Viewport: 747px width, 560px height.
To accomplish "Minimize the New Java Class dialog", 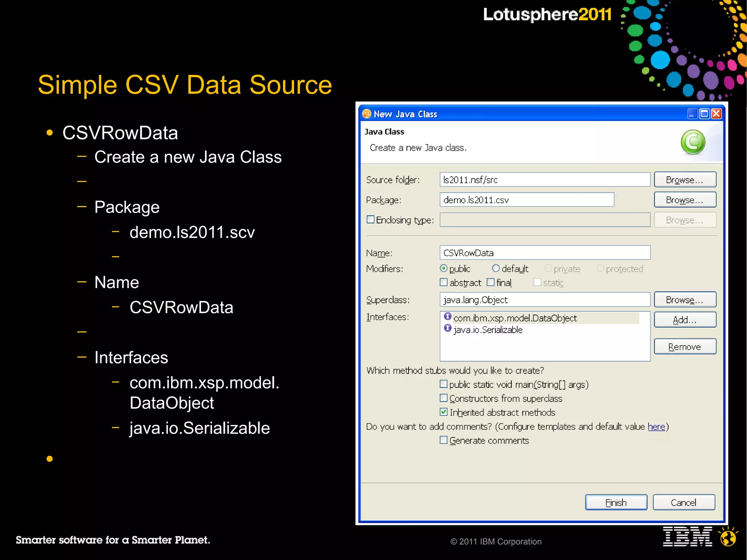I will pyautogui.click(x=692, y=114).
